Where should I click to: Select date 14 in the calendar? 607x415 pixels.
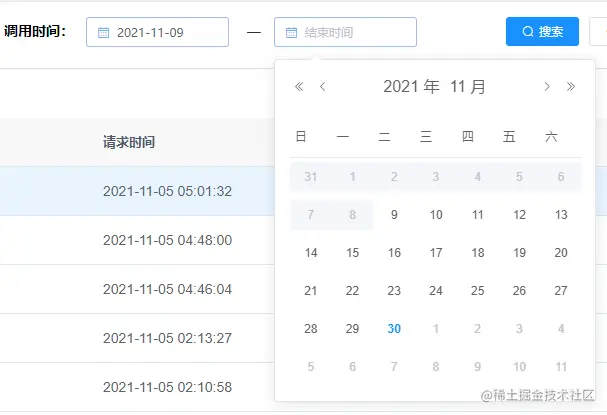coord(311,253)
